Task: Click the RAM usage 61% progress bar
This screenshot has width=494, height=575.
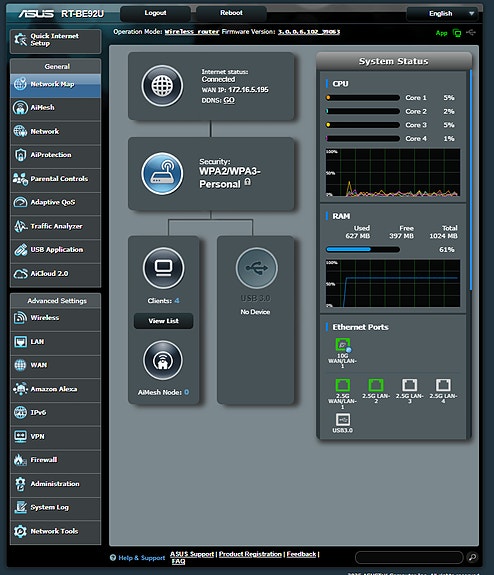Action: pyautogui.click(x=363, y=250)
